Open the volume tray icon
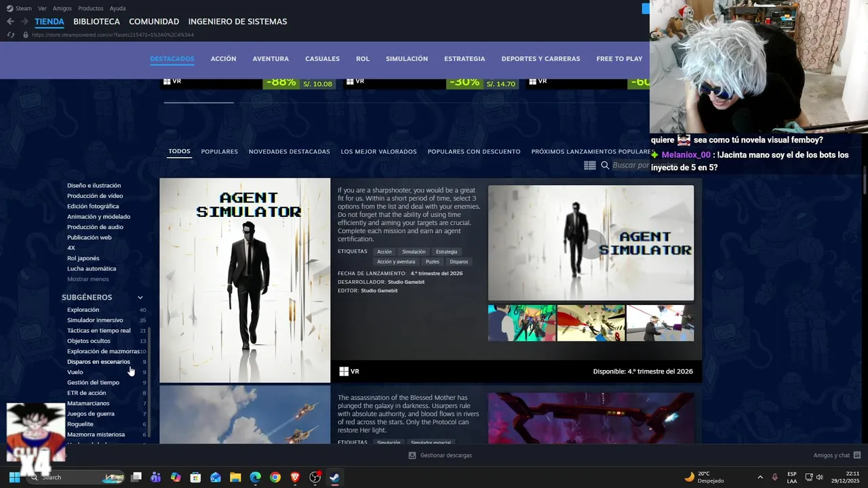Viewport: 868px width, 488px height. [x=820, y=477]
